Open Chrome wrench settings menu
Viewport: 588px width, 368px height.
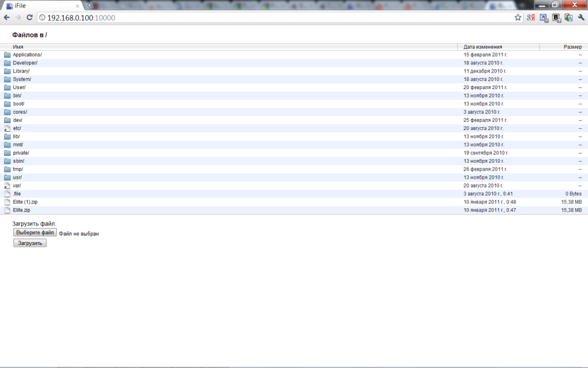click(x=581, y=17)
